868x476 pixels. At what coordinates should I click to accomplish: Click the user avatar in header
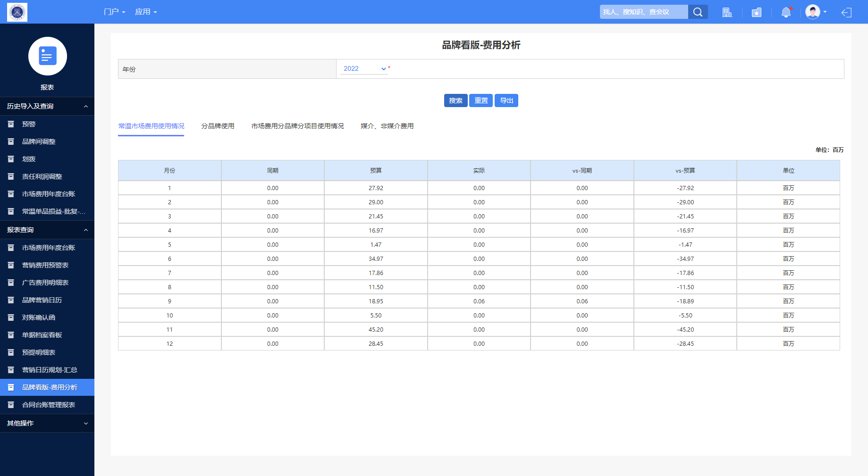(813, 12)
